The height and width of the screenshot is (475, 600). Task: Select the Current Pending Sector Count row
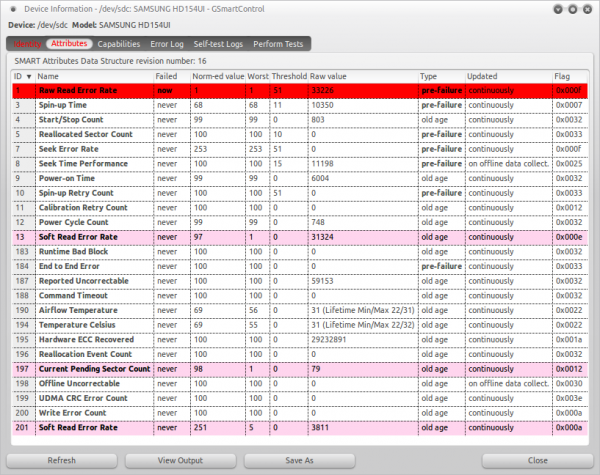[x=300, y=369]
